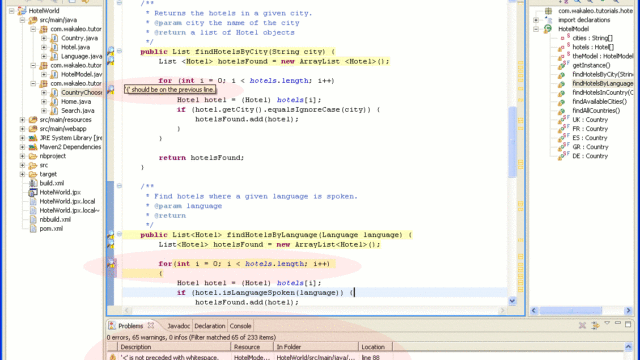640x360 pixels.
Task: Click the import declarations icon in Outline
Action: 548,20
